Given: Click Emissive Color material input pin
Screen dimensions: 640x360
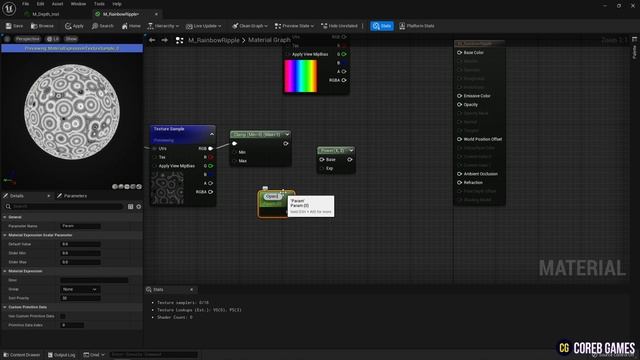Looking at the screenshot, I should pyautogui.click(x=460, y=96).
